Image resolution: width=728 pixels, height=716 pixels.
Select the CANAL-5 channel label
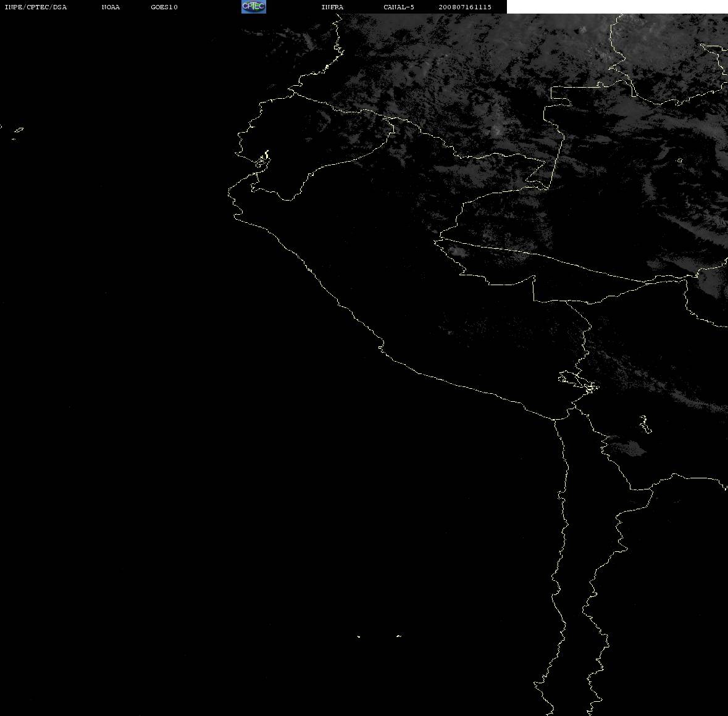coord(399,7)
